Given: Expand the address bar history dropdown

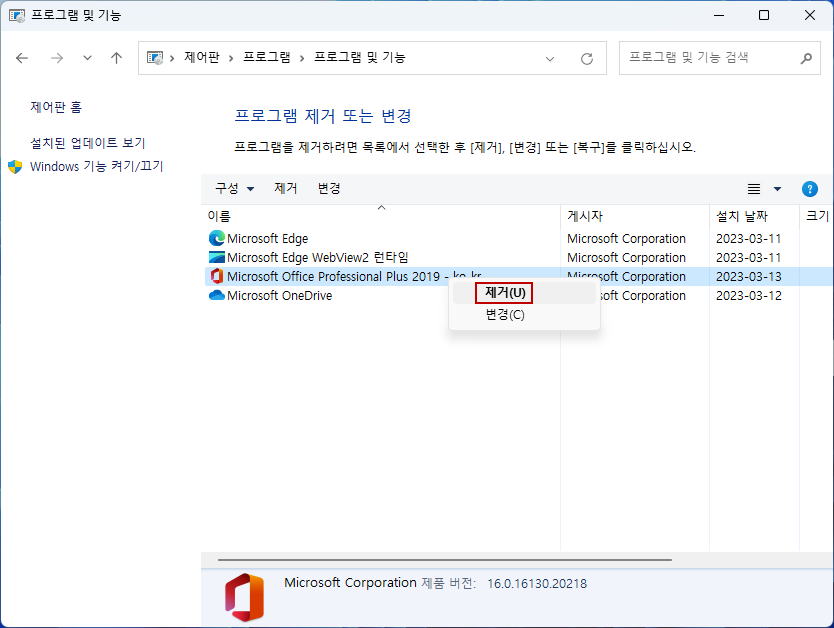Looking at the screenshot, I should [550, 58].
